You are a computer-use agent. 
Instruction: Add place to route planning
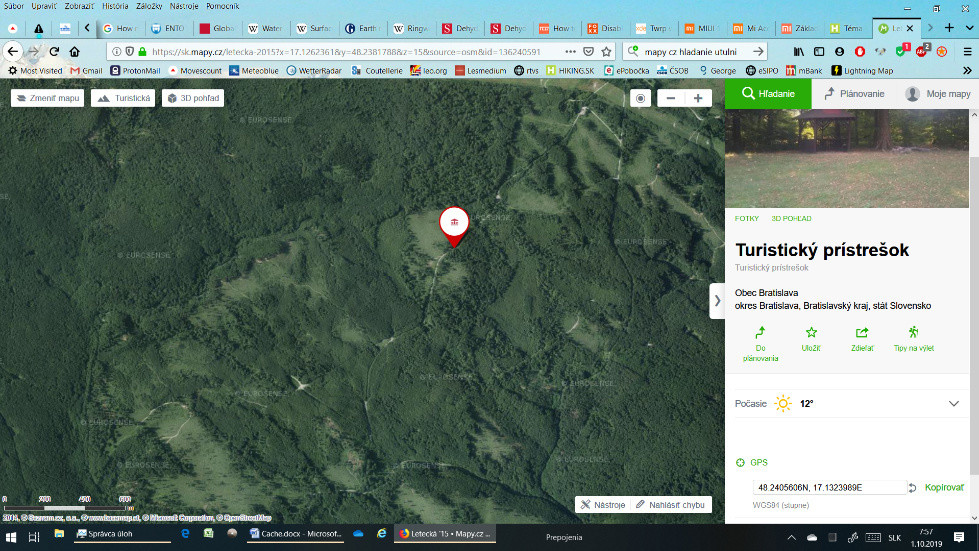pyautogui.click(x=760, y=340)
